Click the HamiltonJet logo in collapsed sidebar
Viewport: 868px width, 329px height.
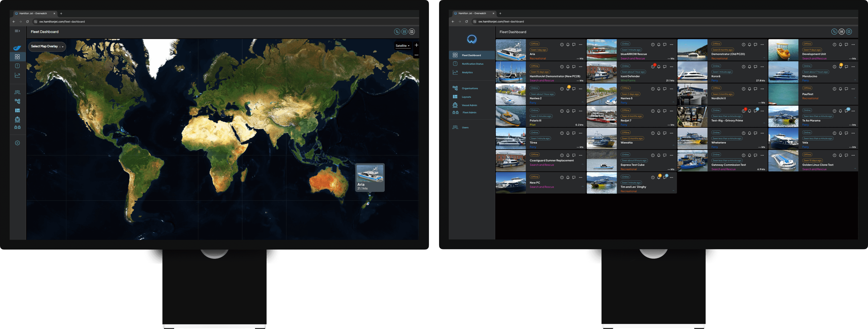[17, 48]
